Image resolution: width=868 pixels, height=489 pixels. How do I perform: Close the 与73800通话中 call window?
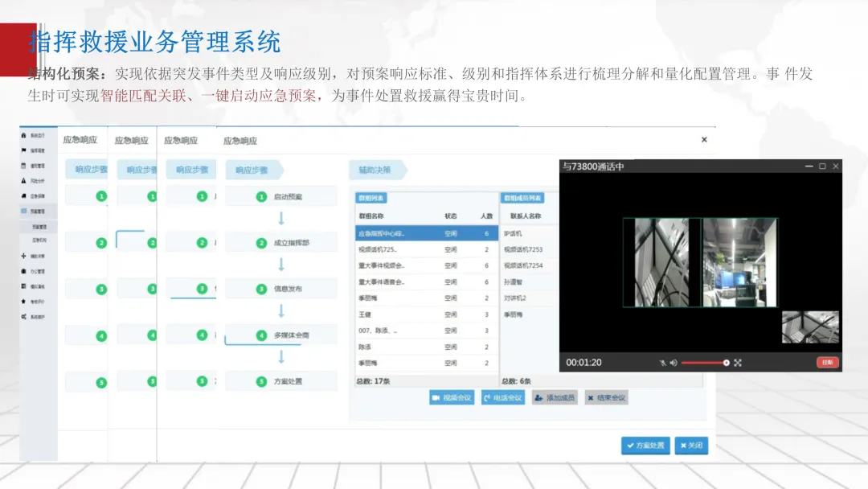836,166
